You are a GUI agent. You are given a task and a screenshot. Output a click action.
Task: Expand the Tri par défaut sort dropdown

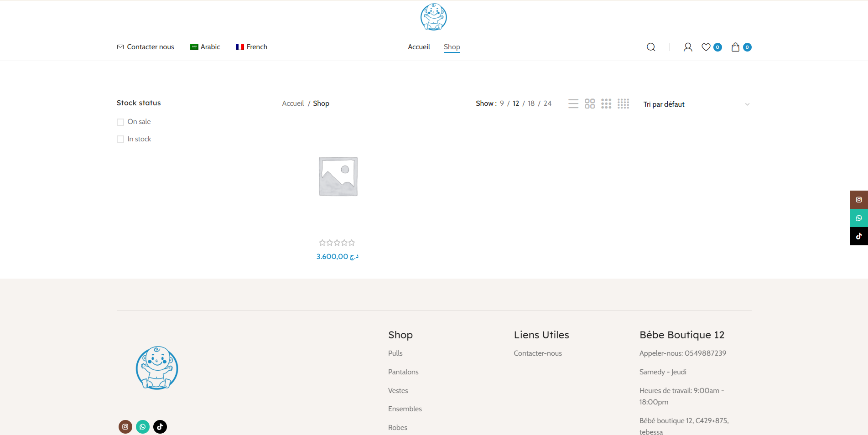pos(696,104)
